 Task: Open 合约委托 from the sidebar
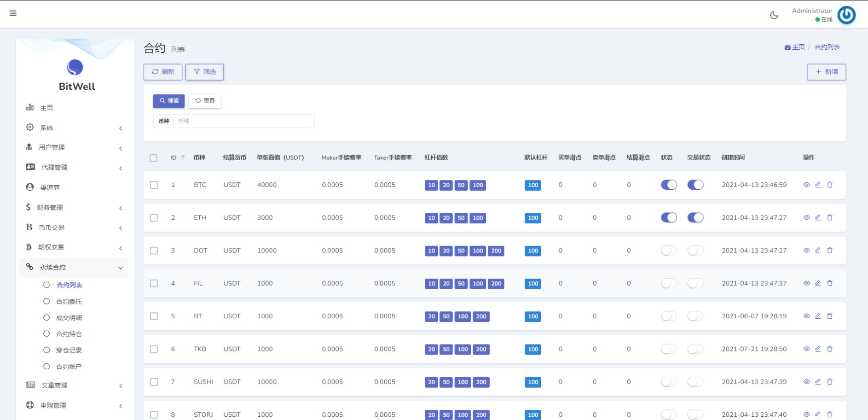[69, 301]
